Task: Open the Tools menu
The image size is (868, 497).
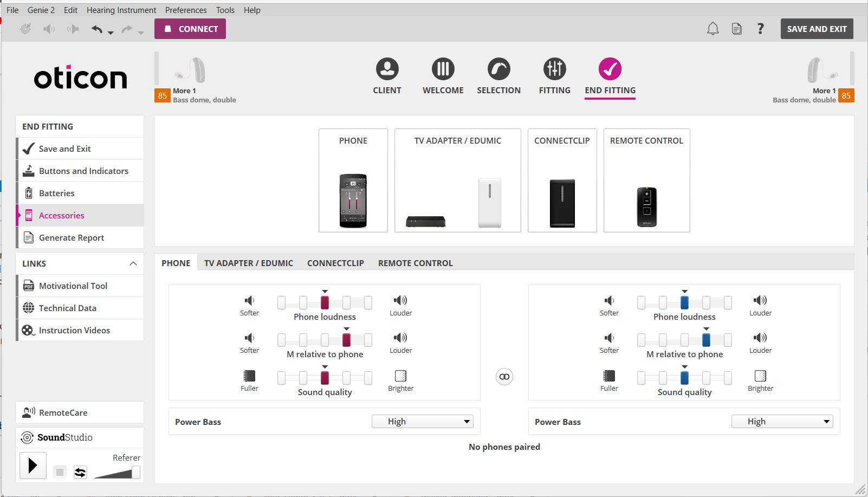Action: pyautogui.click(x=225, y=10)
